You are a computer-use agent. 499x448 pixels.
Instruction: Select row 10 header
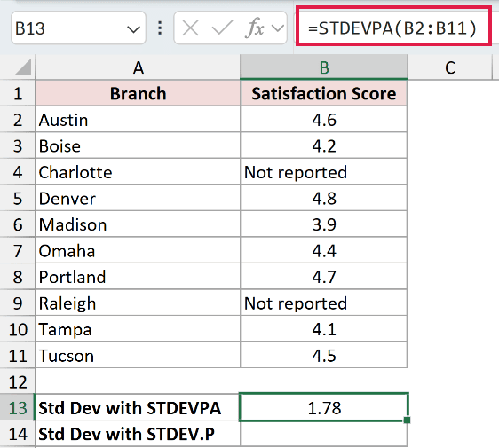coord(18,329)
